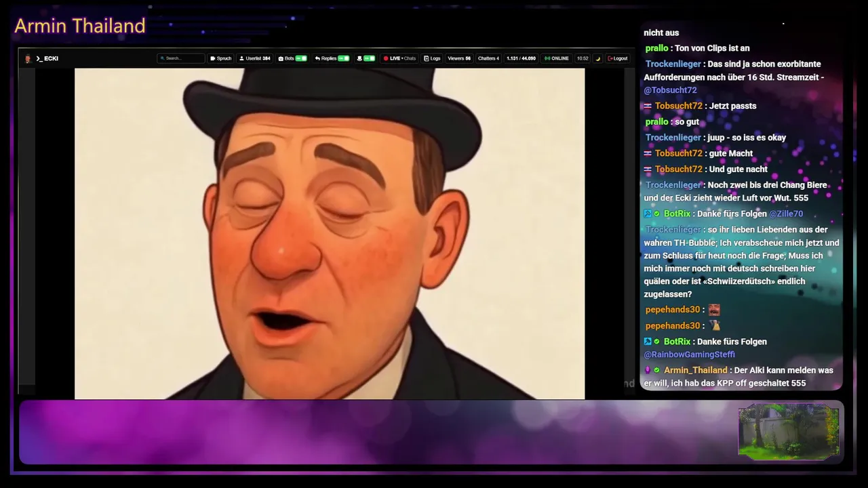Click Trockenlieger username beside 'juup - so iss es okay'
The height and width of the screenshot is (488, 868).
(x=673, y=138)
